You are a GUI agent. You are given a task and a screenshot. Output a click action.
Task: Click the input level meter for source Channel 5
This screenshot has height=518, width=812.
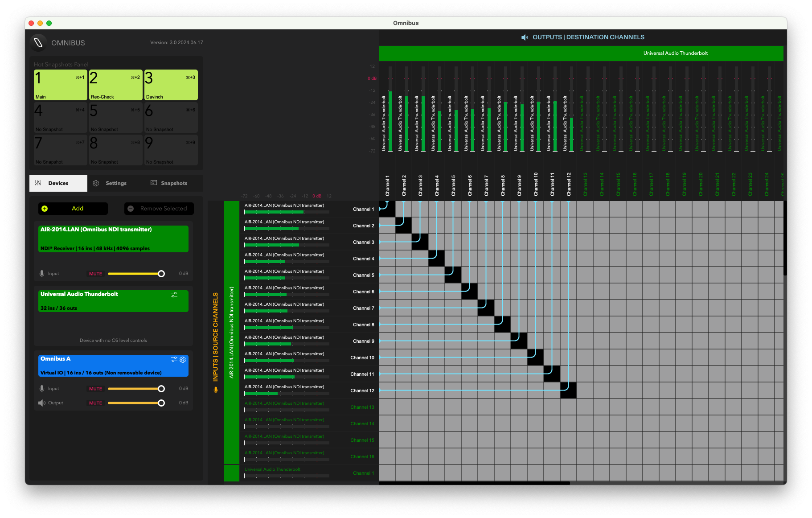(x=287, y=278)
